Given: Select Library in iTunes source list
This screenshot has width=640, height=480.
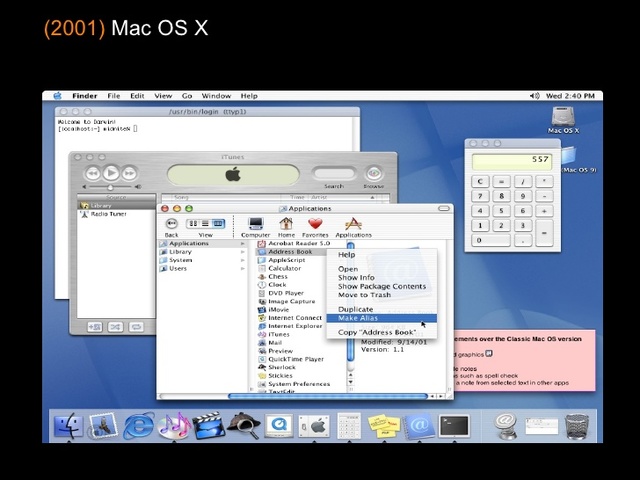Looking at the screenshot, I should [116, 205].
